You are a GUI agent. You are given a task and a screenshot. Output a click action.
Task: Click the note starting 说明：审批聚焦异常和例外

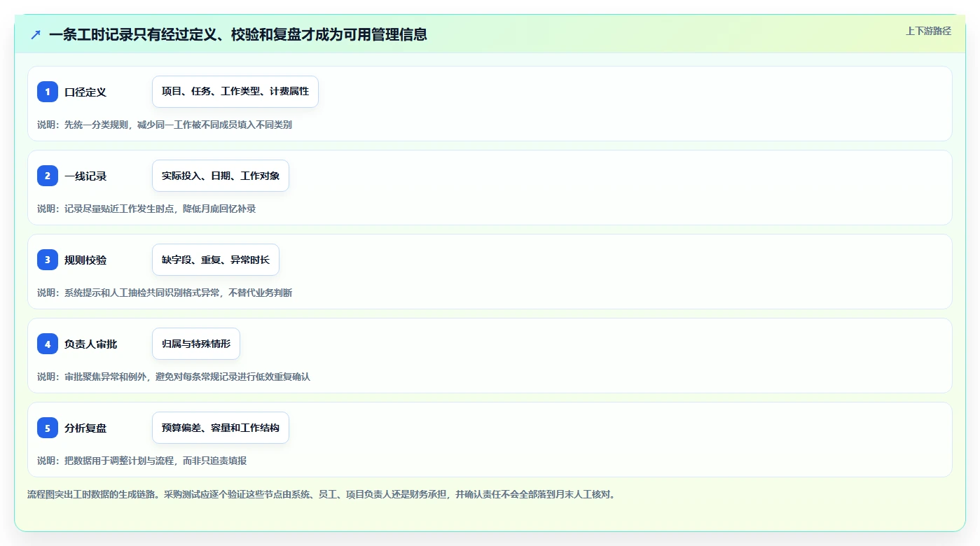point(174,377)
